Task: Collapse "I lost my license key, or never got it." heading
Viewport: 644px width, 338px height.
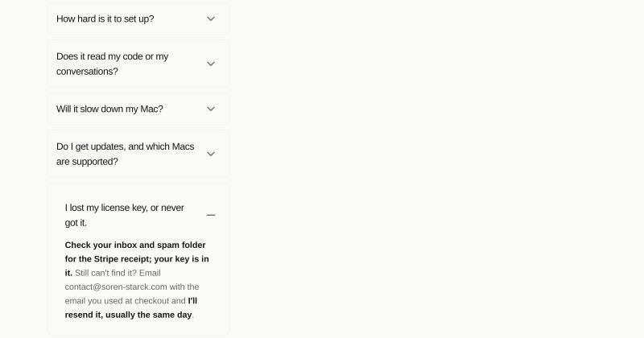Action: (x=125, y=215)
